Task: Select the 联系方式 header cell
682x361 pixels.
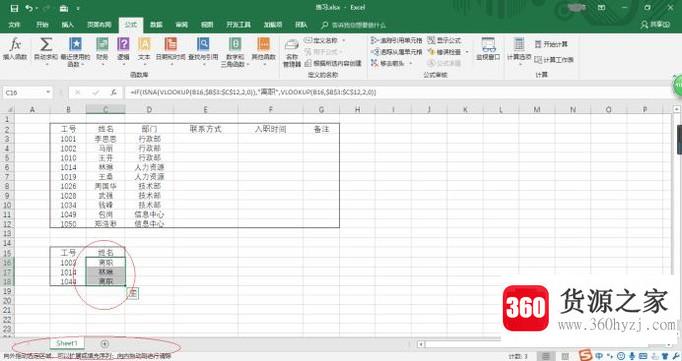Action: [x=206, y=129]
